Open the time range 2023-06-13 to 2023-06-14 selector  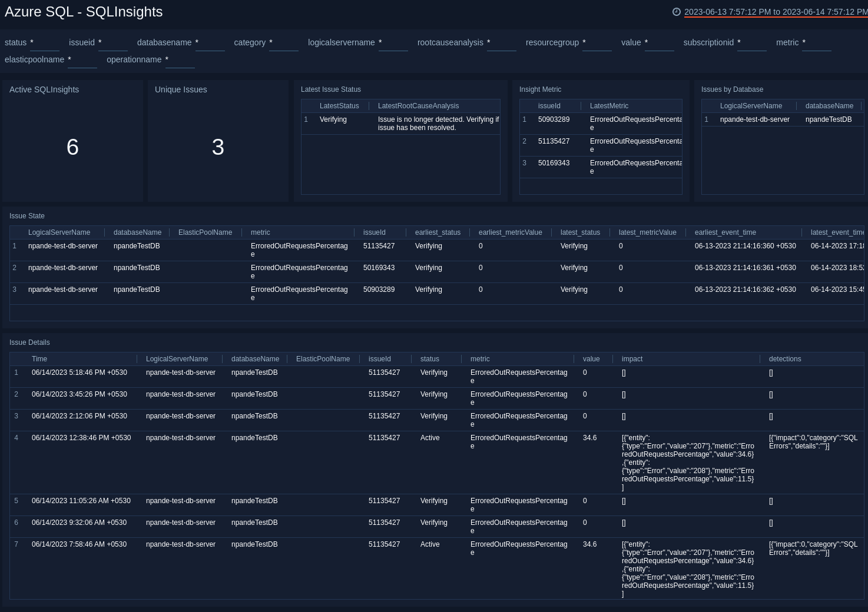pos(776,12)
